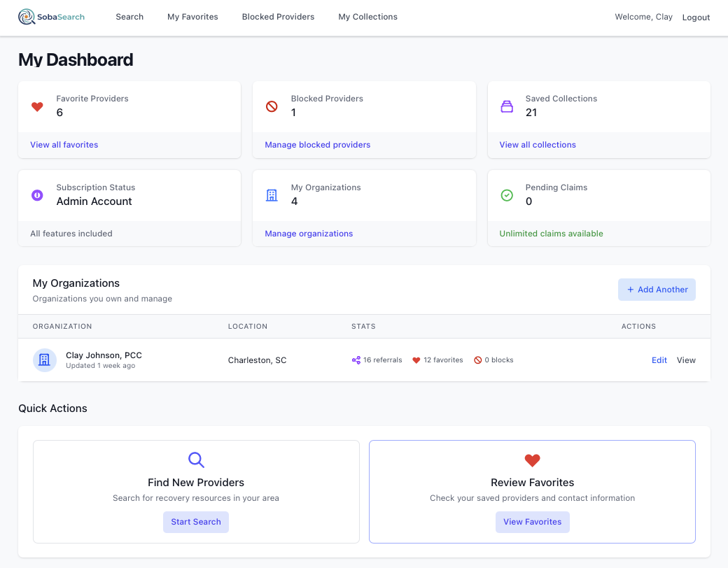728x568 pixels.
Task: Click the purple Saved Collections icon
Action: (507, 107)
